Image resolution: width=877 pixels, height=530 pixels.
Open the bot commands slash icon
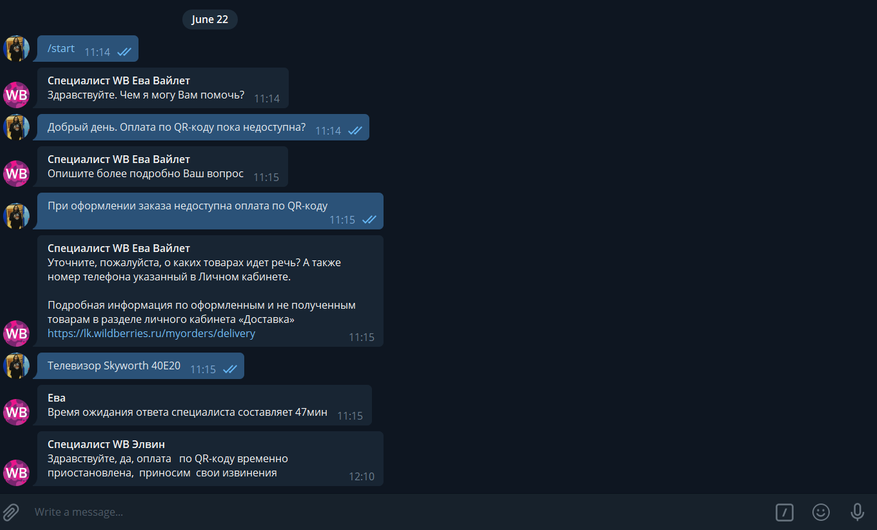click(x=784, y=512)
